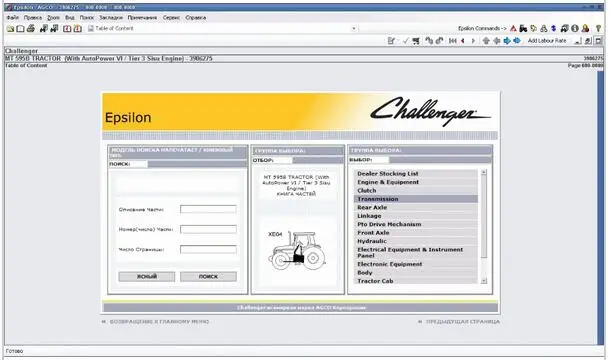Click the second binoculars find-next icon
This screenshot has height=360, width=610.
(x=54, y=28)
